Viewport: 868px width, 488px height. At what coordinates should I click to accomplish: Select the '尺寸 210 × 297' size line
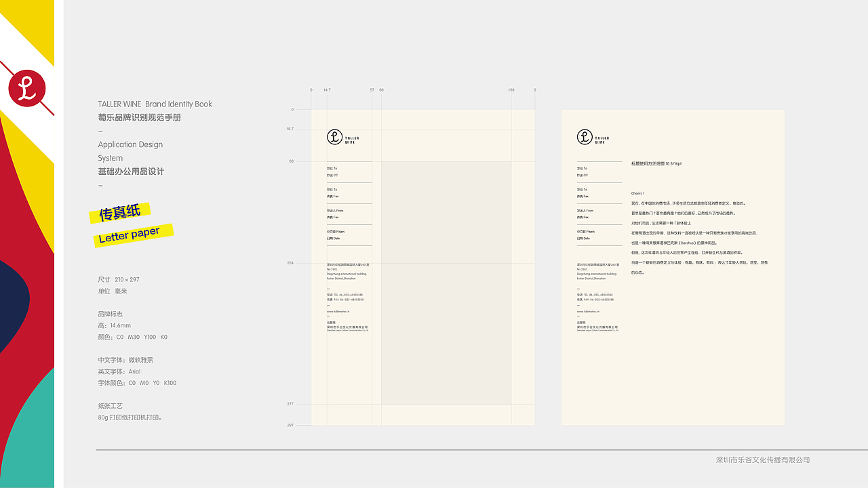click(x=119, y=279)
